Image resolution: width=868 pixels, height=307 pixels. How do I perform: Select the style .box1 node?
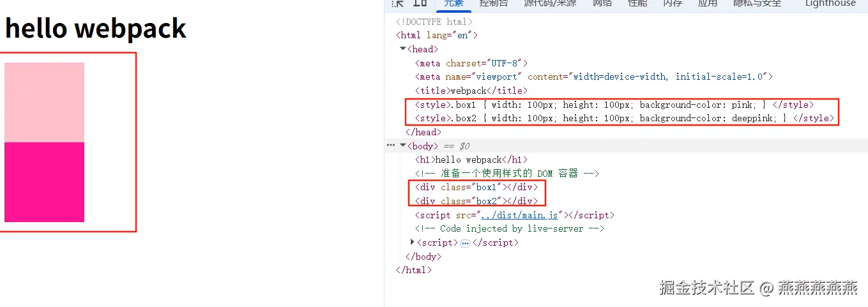(614, 105)
